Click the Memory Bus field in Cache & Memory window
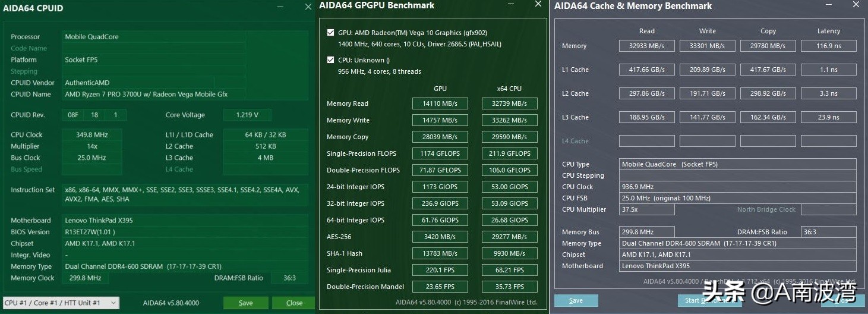Image resolution: width=868 pixels, height=314 pixels. [646, 232]
